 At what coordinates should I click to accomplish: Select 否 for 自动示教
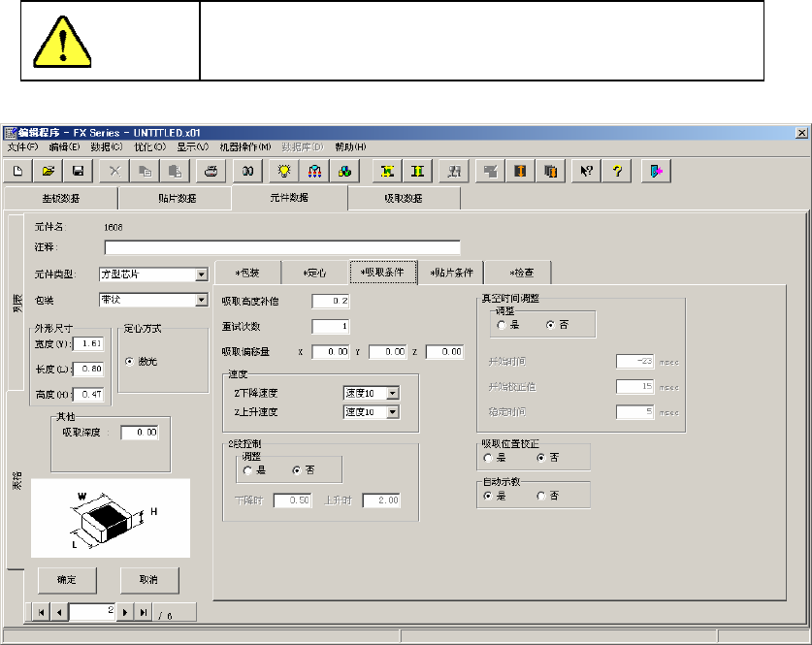pos(541,495)
